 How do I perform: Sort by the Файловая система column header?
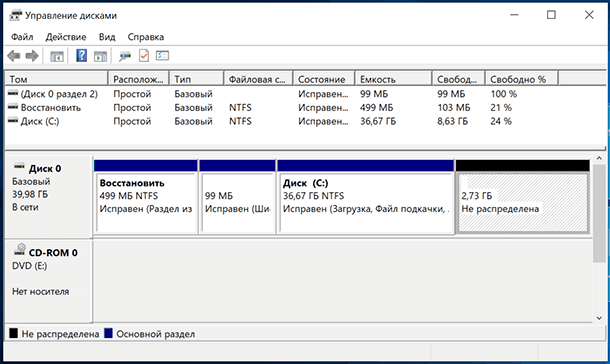click(258, 79)
